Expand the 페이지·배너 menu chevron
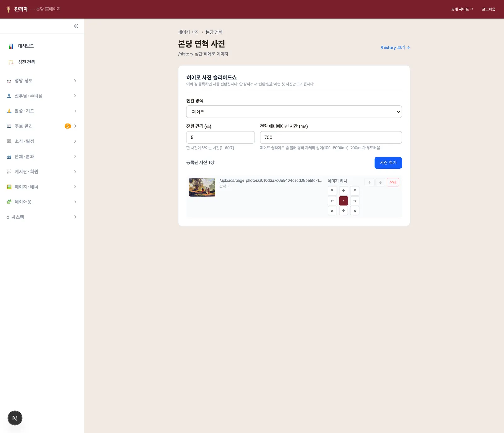 pyautogui.click(x=75, y=187)
